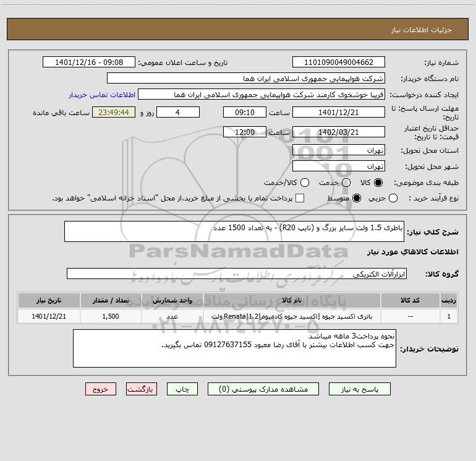This screenshot has height=461, width=476.
Task: Click the quantity cell 1,500
Action: [x=111, y=316]
